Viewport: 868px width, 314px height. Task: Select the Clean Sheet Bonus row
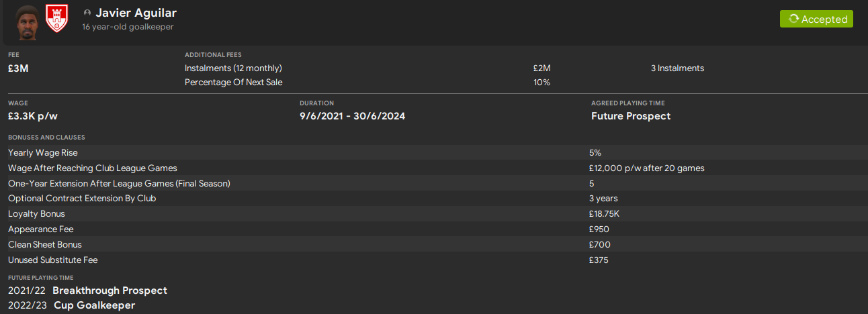(45, 245)
